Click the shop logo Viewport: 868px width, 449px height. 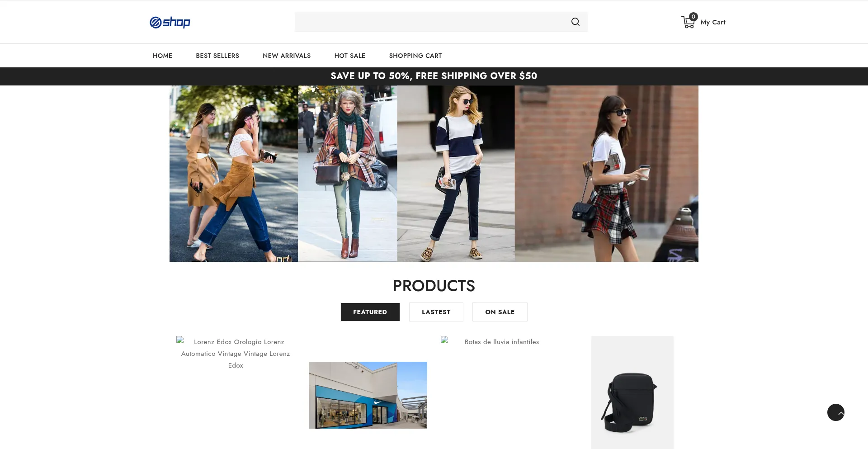[170, 22]
